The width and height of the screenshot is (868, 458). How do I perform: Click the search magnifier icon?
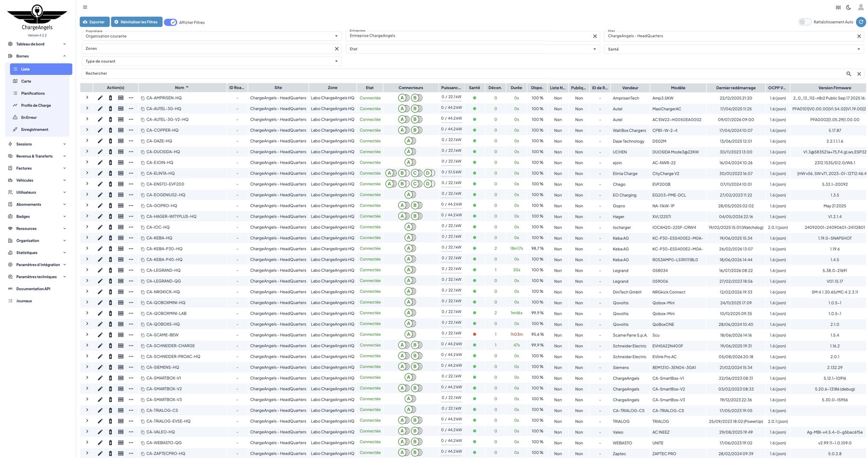(849, 74)
